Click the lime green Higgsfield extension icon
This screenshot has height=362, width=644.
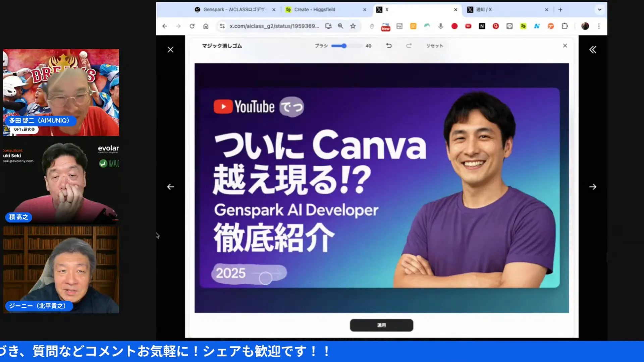[523, 26]
